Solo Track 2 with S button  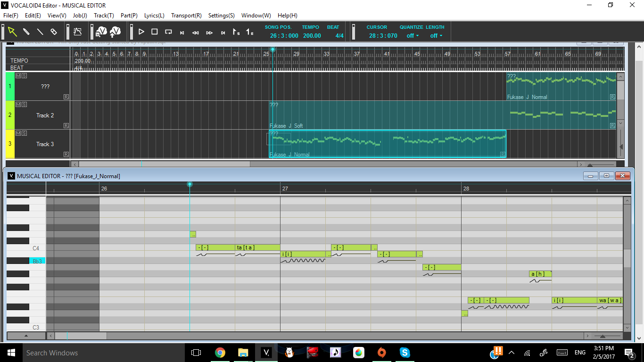tap(24, 104)
